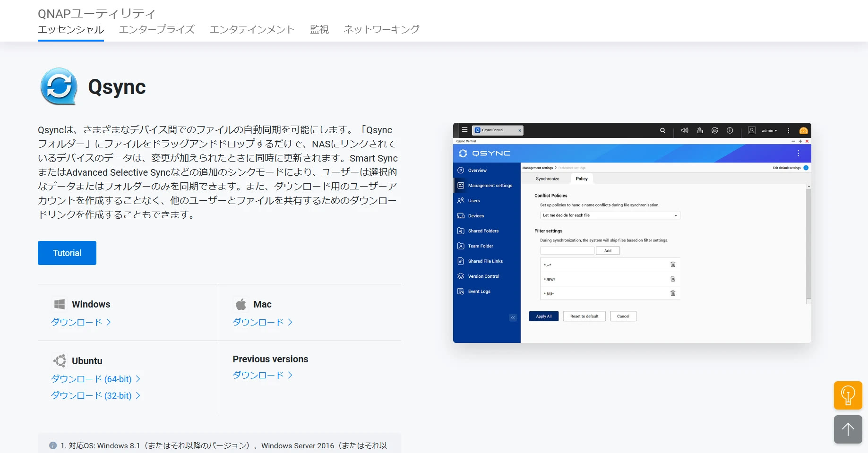Collapse the Qsync sidebar with the double chevron
This screenshot has width=868, height=453.
(x=513, y=317)
